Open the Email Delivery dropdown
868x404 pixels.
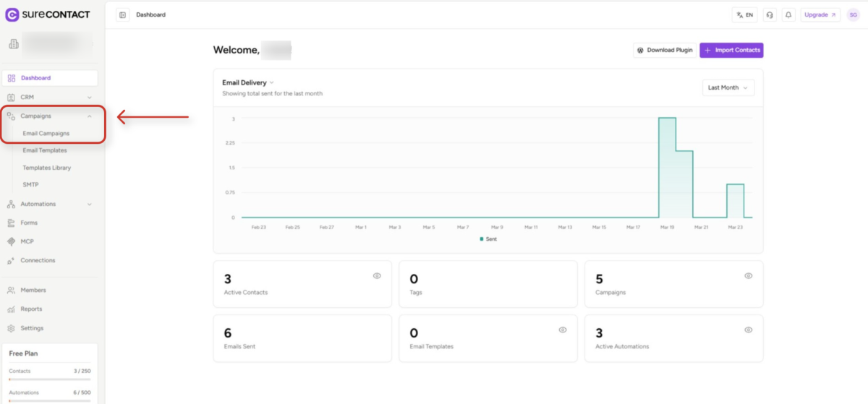coord(248,82)
